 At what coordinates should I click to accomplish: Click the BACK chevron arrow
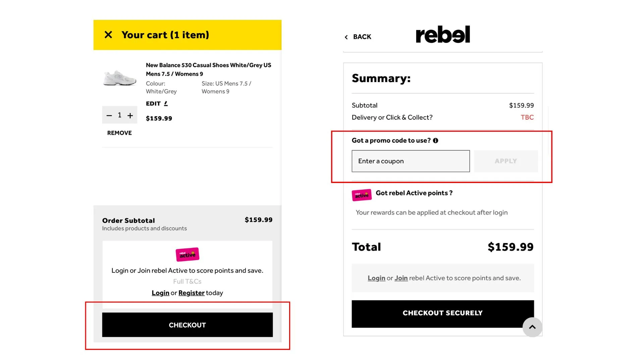click(x=346, y=37)
